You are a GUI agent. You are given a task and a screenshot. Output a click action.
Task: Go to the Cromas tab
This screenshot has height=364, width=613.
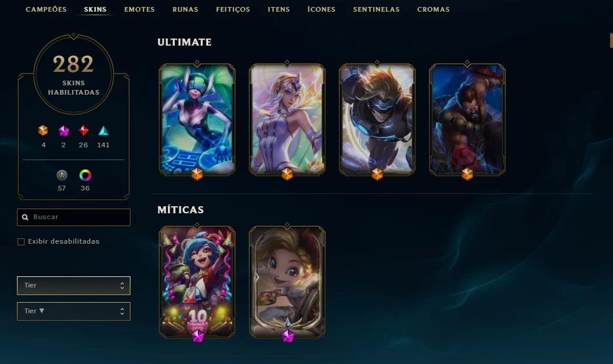pos(433,9)
